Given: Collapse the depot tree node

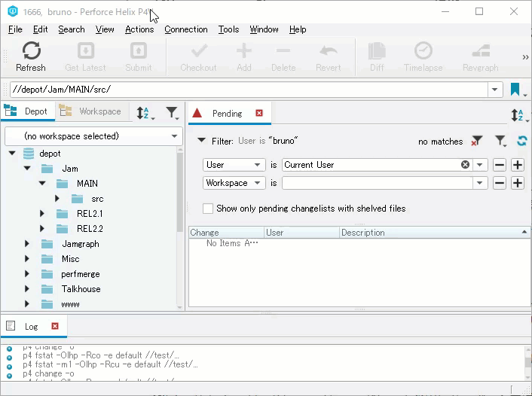Looking at the screenshot, I should (x=12, y=154).
